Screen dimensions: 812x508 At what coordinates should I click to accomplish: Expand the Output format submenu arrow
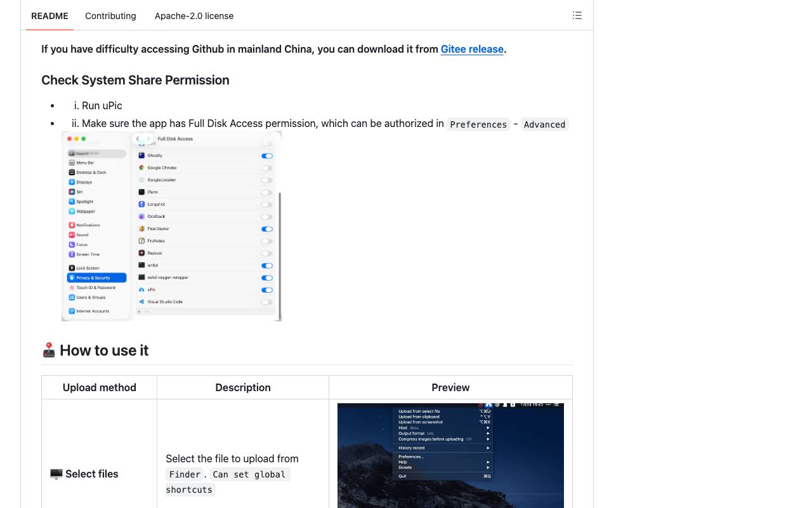(488, 434)
